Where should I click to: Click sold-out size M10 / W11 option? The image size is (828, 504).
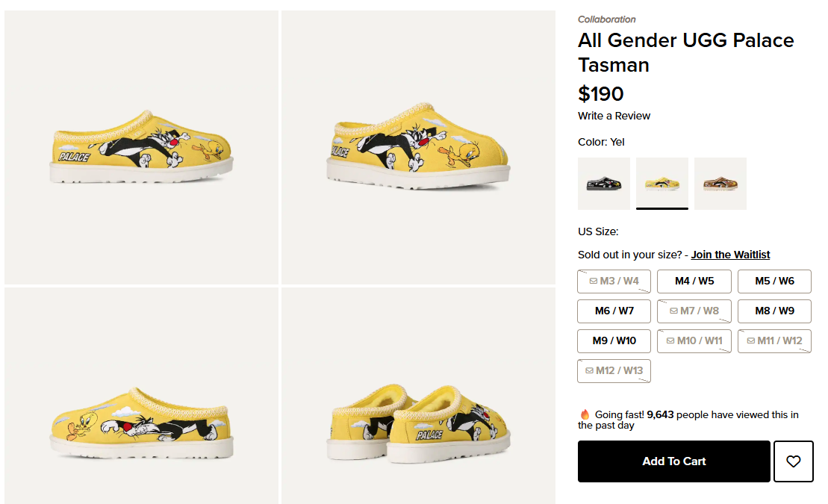pyautogui.click(x=694, y=341)
